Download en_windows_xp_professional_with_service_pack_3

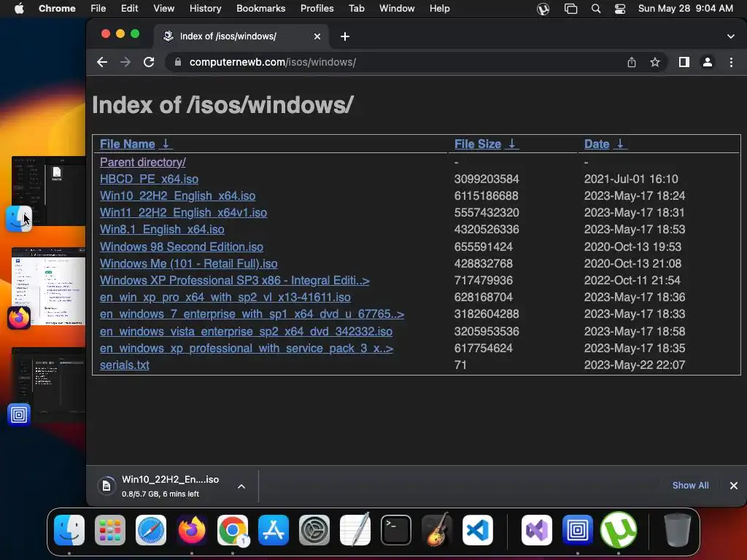[x=247, y=348]
